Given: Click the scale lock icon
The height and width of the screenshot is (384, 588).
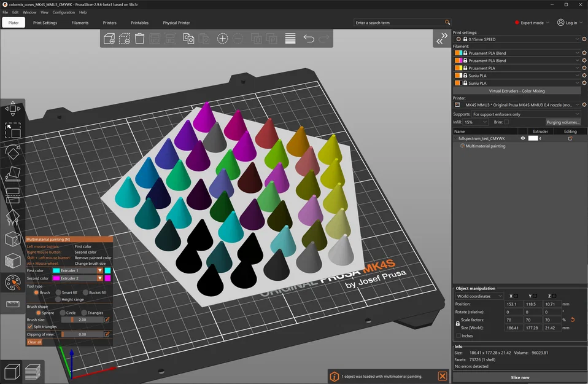Looking at the screenshot, I should pos(457,324).
